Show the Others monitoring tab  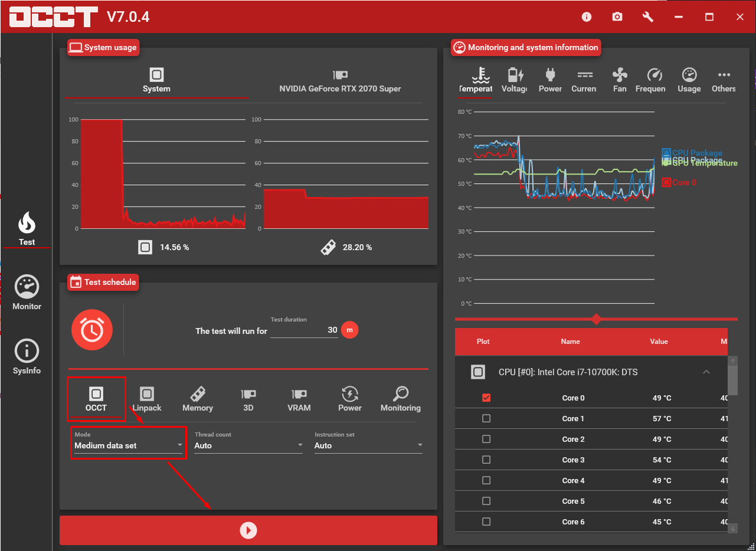(724, 80)
